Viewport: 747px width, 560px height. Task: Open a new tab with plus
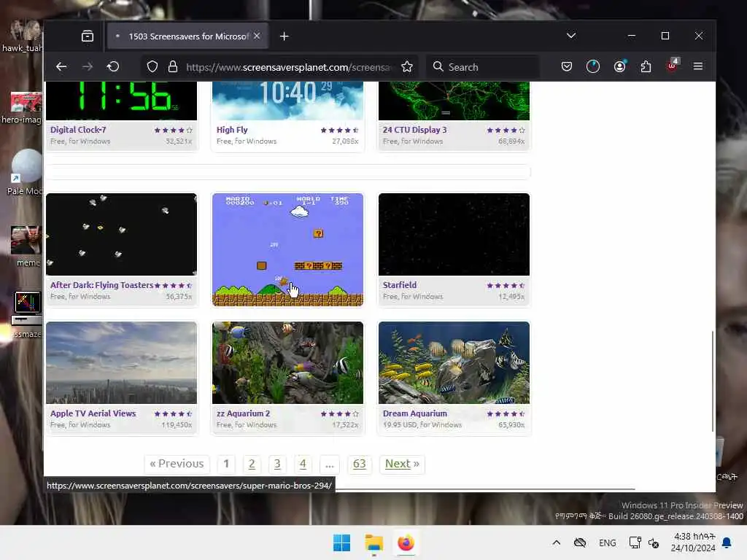284,36
